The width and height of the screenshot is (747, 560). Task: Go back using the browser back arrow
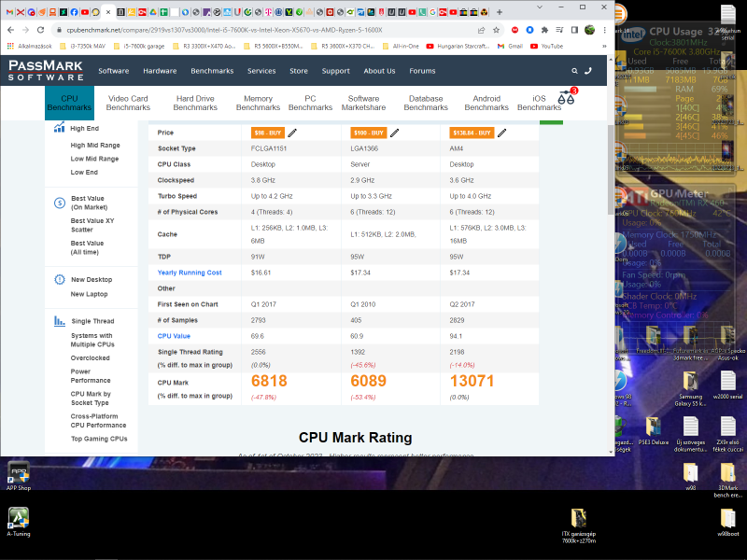tap(10, 30)
